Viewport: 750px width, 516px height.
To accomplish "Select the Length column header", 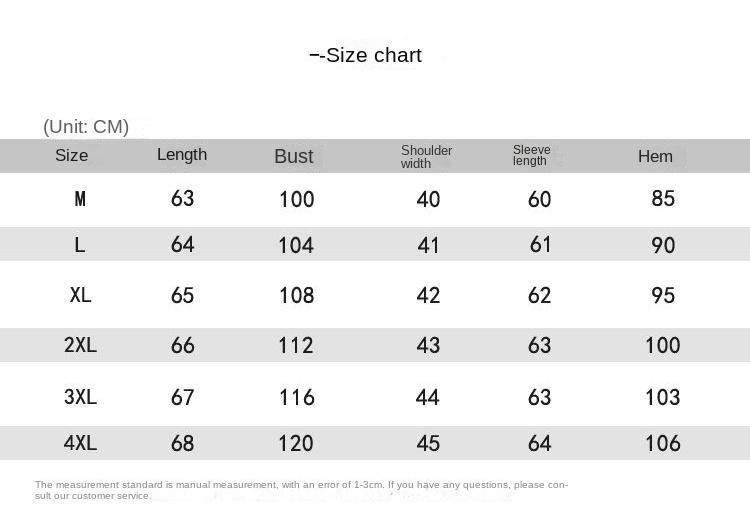I will (182, 155).
